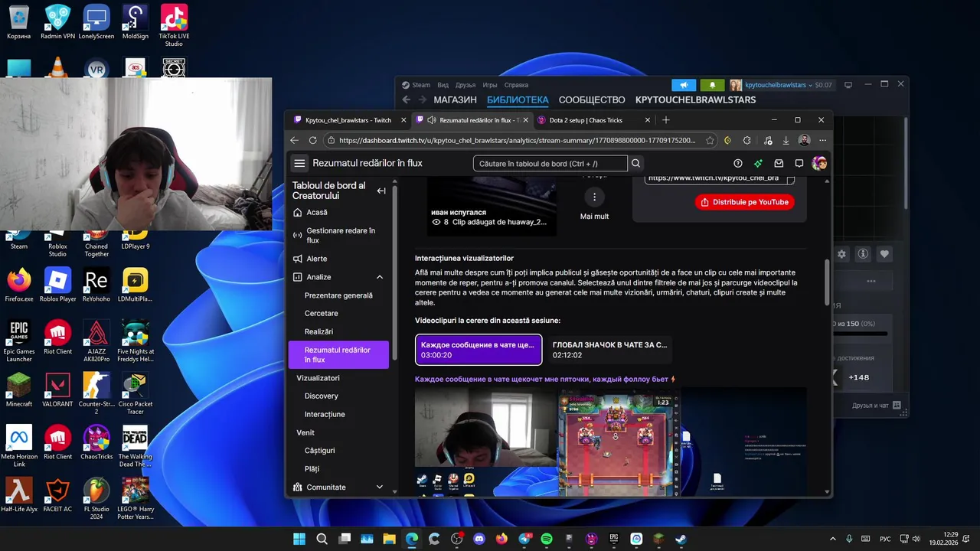Open Steam Вид menu
Image resolution: width=980 pixels, height=551 pixels.
pyautogui.click(x=443, y=85)
